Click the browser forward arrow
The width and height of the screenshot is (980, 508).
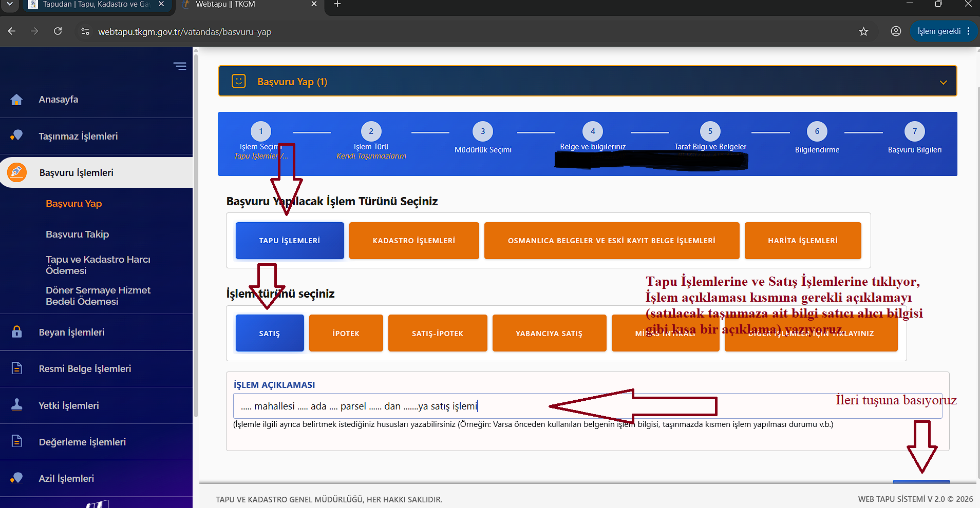[34, 31]
